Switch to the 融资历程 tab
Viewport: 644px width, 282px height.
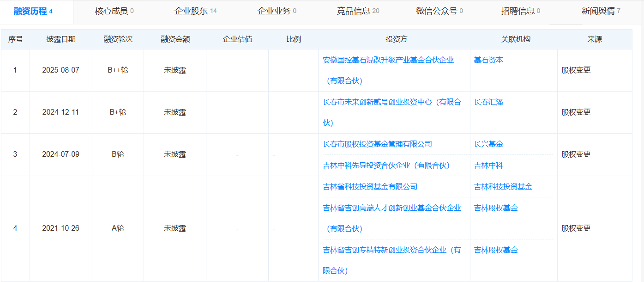(33, 11)
